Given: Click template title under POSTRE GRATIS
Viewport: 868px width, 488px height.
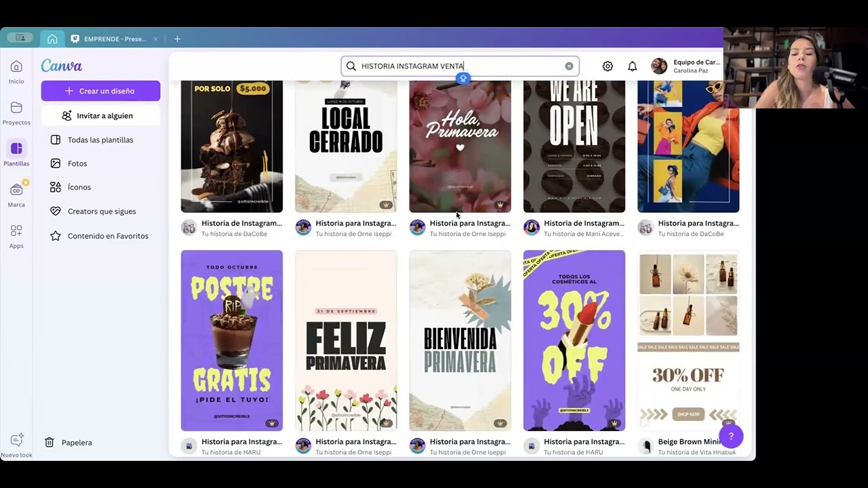Looking at the screenshot, I should tap(241, 442).
